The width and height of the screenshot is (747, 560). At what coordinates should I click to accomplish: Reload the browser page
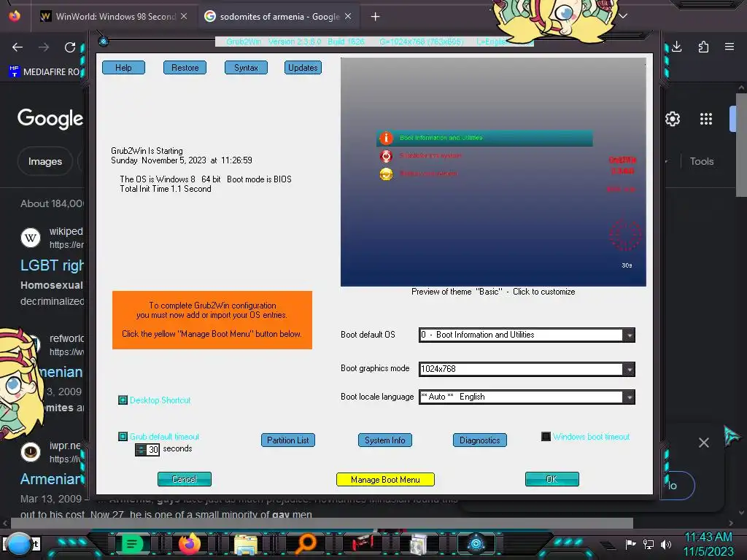click(70, 47)
